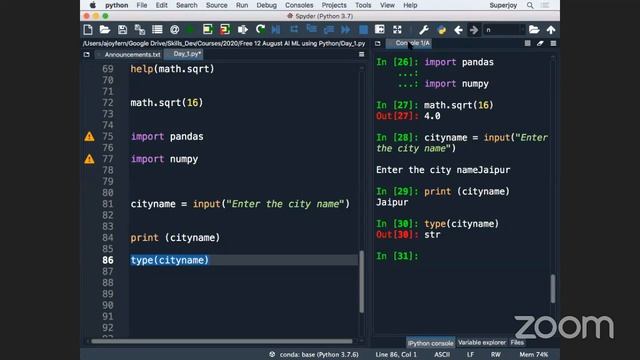Screen dimensions: 640x360
Task: Open the Edit menu
Action: [x=161, y=5]
